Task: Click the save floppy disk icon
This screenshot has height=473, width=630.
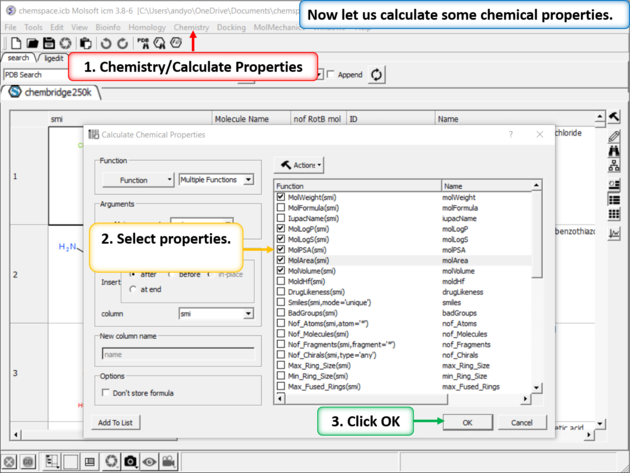Action: click(x=49, y=44)
